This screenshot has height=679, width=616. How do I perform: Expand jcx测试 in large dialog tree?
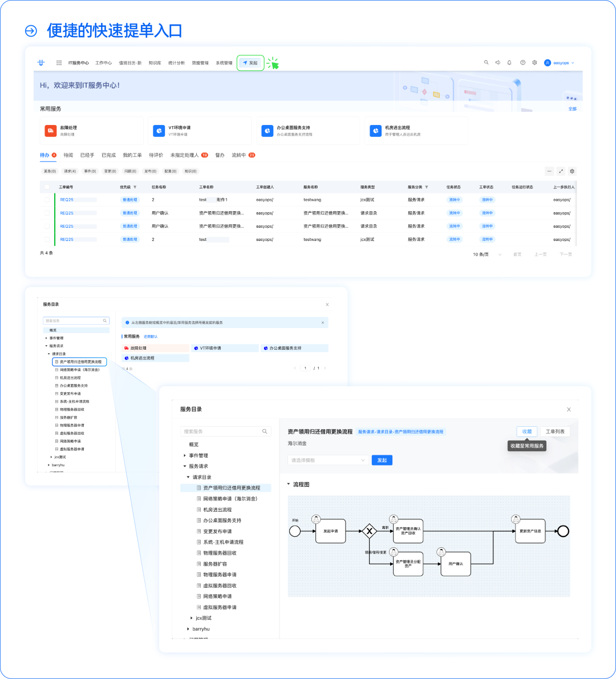coord(192,618)
